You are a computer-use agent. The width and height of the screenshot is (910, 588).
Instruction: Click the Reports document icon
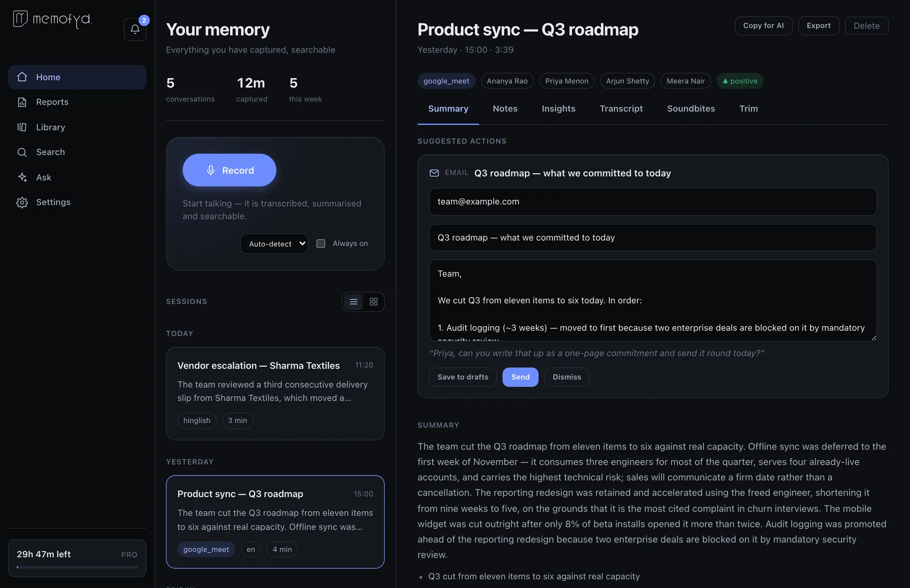(22, 102)
